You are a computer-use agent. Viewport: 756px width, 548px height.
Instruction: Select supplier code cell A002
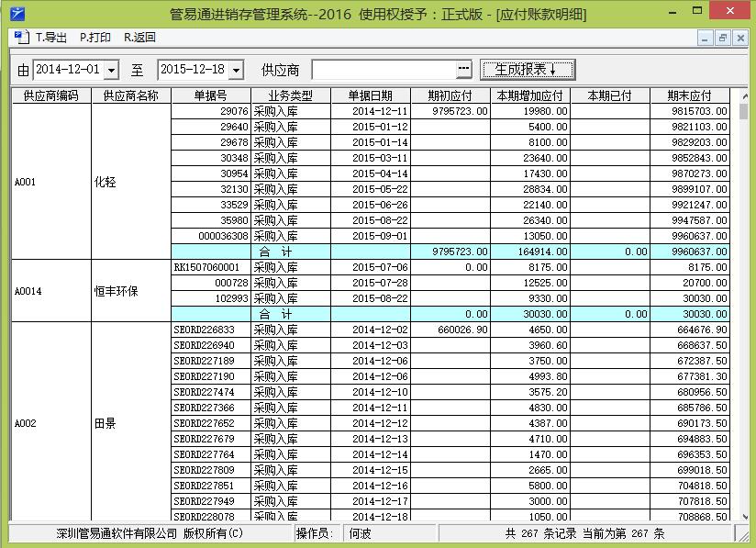[51, 423]
